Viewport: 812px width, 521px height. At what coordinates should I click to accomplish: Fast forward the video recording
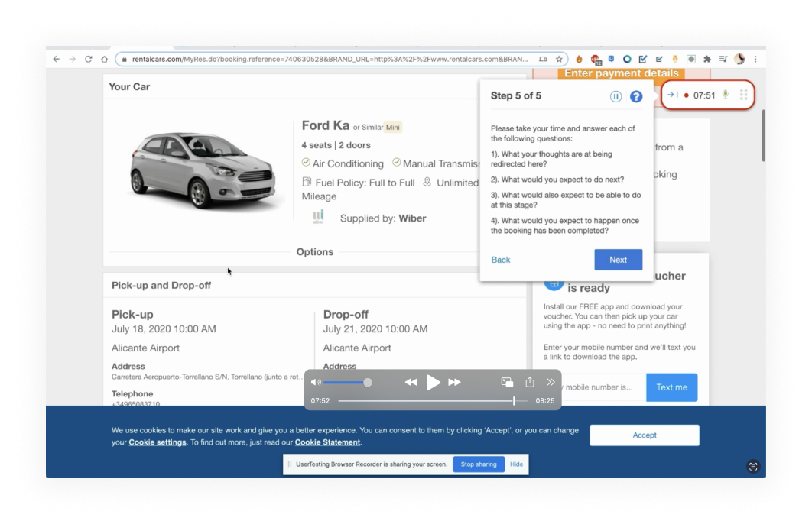(455, 382)
